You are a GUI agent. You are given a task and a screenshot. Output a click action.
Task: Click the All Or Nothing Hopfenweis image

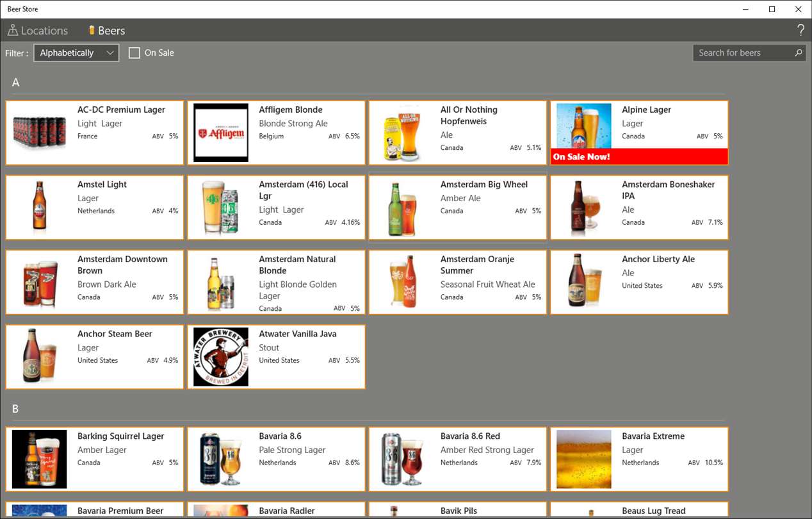coord(402,133)
